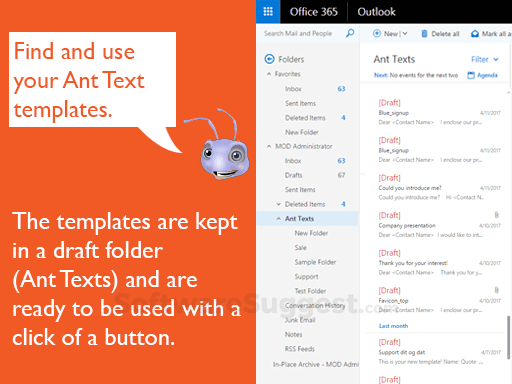
Task: Click the 'Last month' group header
Action: [393, 326]
